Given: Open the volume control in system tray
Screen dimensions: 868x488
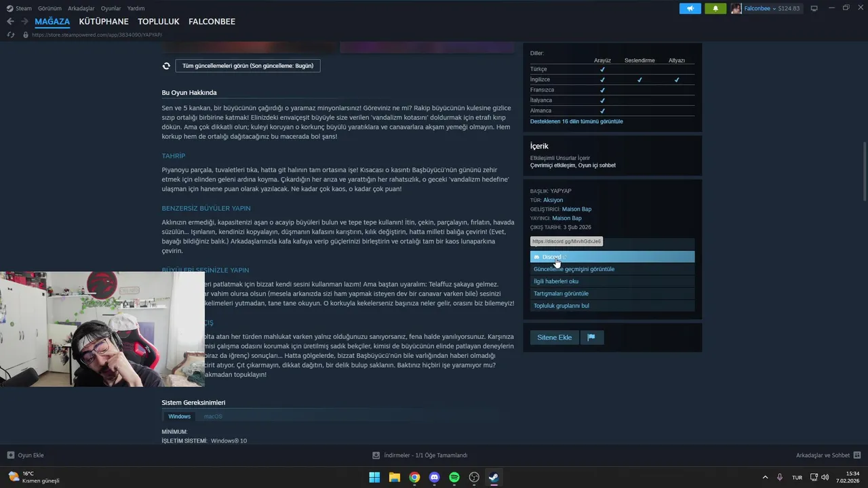Looking at the screenshot, I should 825,477.
